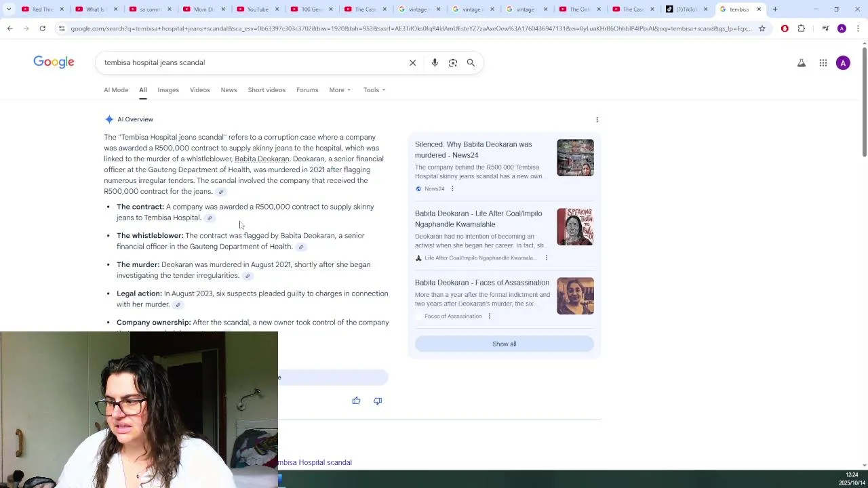
Task: Switch to the 'Mom Di' browser tab
Action: (203, 9)
